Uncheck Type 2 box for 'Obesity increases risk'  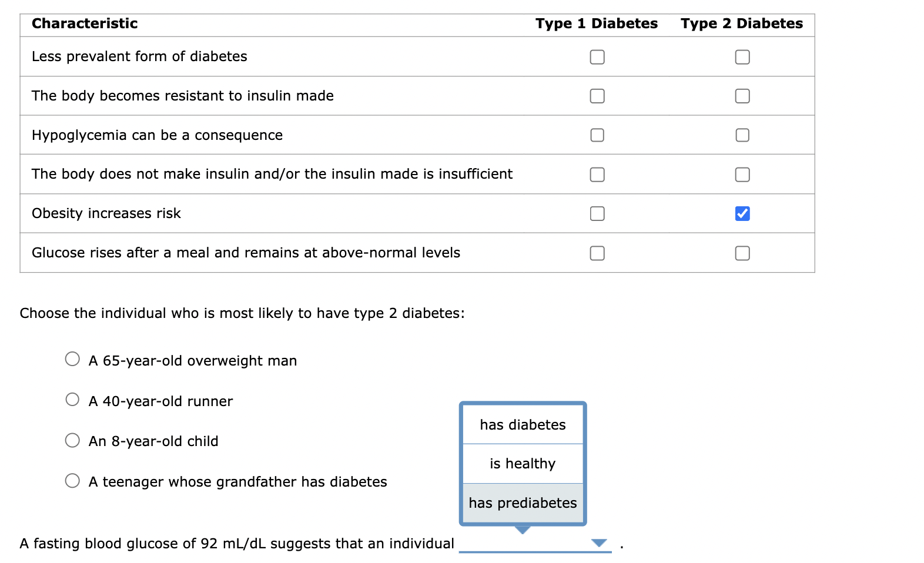point(742,213)
